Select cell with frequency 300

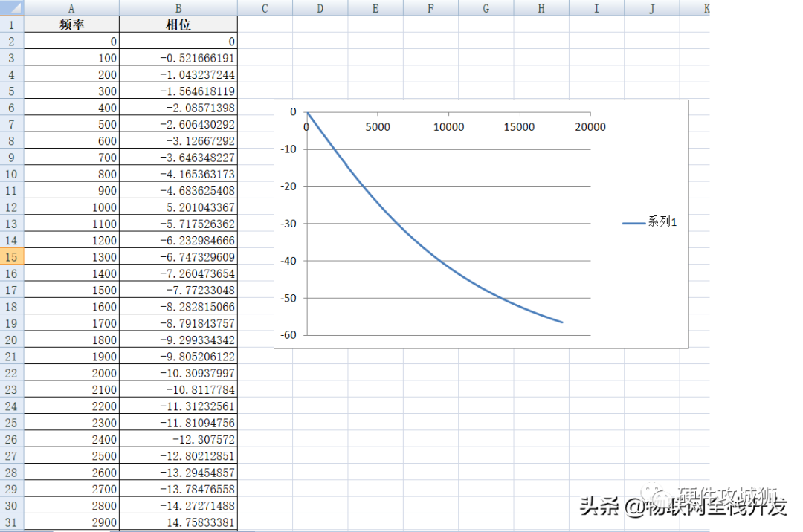(x=71, y=91)
